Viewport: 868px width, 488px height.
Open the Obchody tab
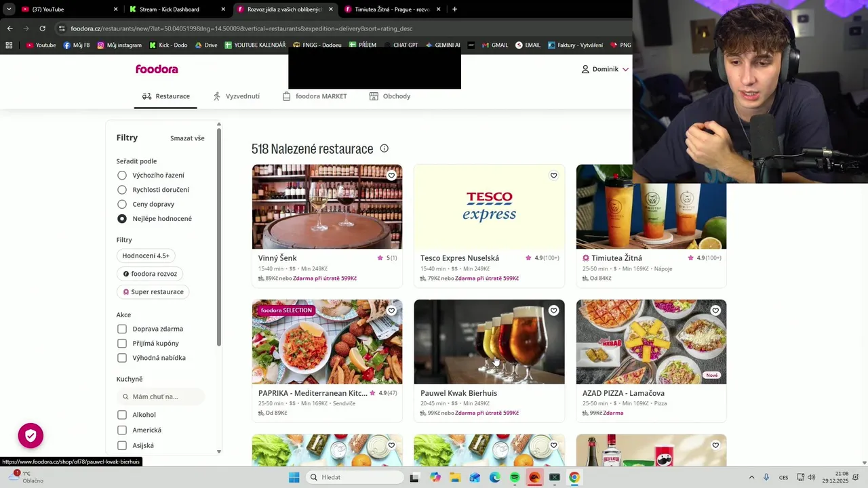pos(390,96)
